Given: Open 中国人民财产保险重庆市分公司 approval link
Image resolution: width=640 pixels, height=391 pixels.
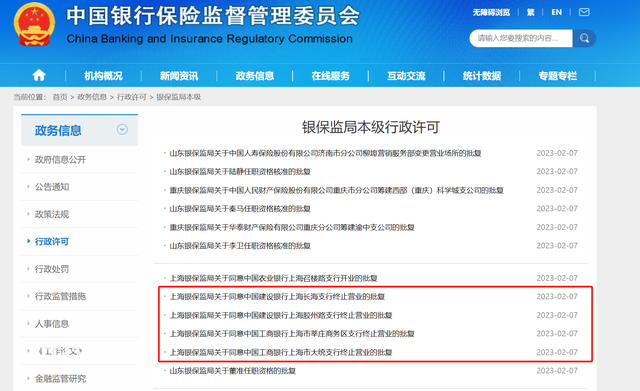Looking at the screenshot, I should (x=336, y=191).
